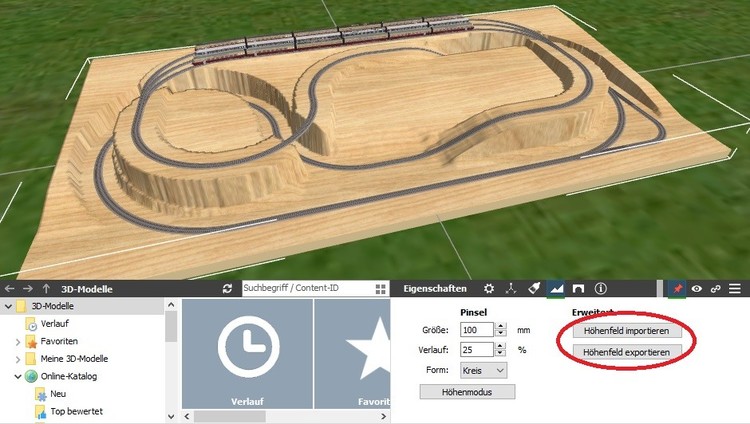Increase the Größe value with up arrow

coord(501,326)
